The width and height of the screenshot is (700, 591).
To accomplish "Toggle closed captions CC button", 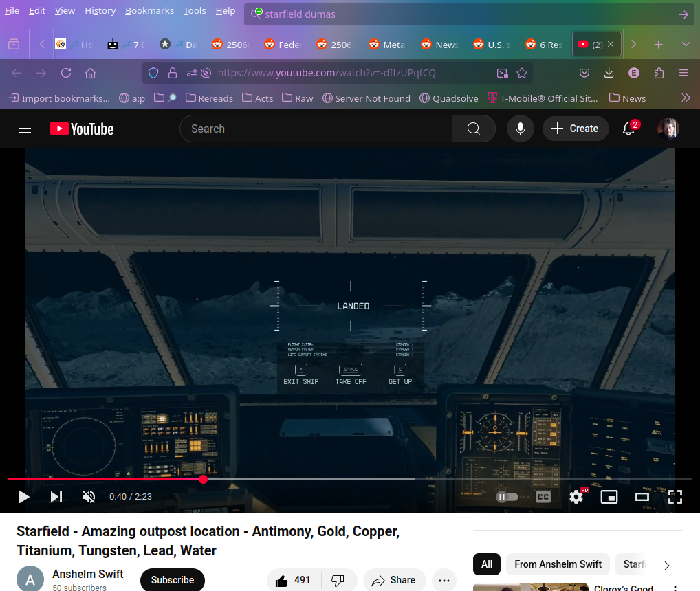I will pos(543,497).
